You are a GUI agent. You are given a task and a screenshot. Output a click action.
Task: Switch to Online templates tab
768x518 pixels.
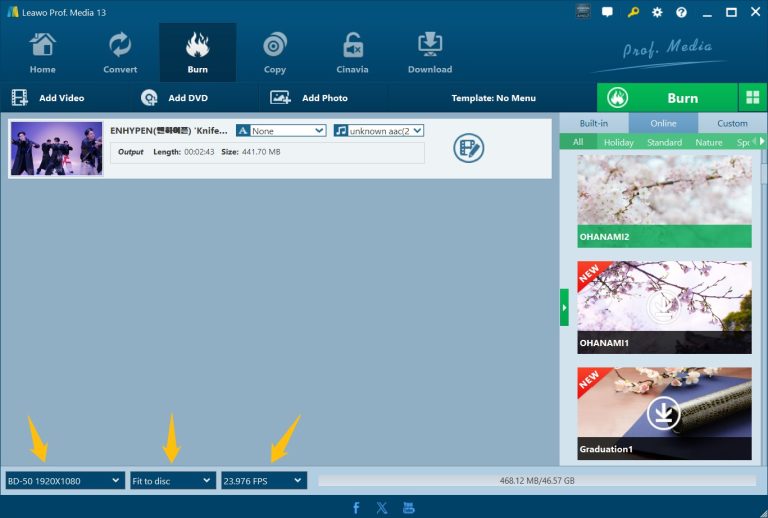coord(663,123)
